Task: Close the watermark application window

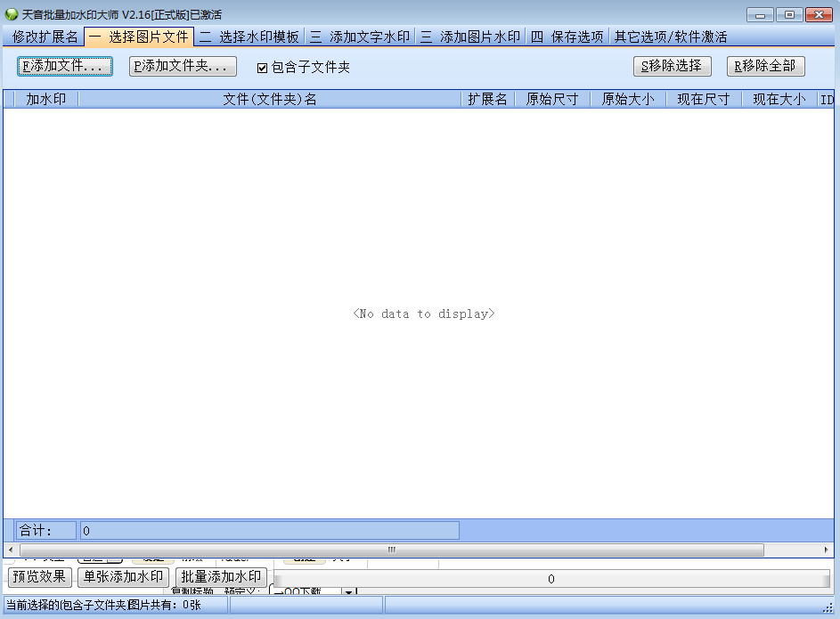Action: [818, 14]
